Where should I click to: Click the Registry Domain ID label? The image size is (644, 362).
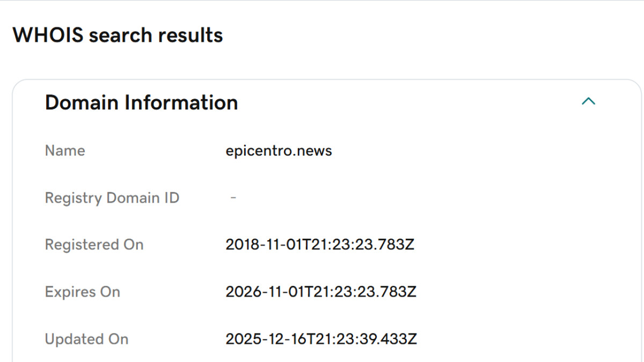tap(112, 198)
